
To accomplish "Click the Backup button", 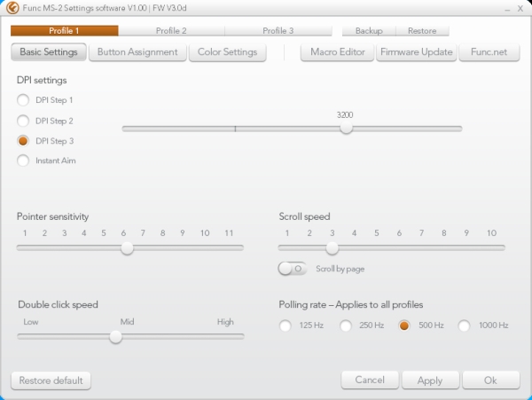I will (x=369, y=31).
